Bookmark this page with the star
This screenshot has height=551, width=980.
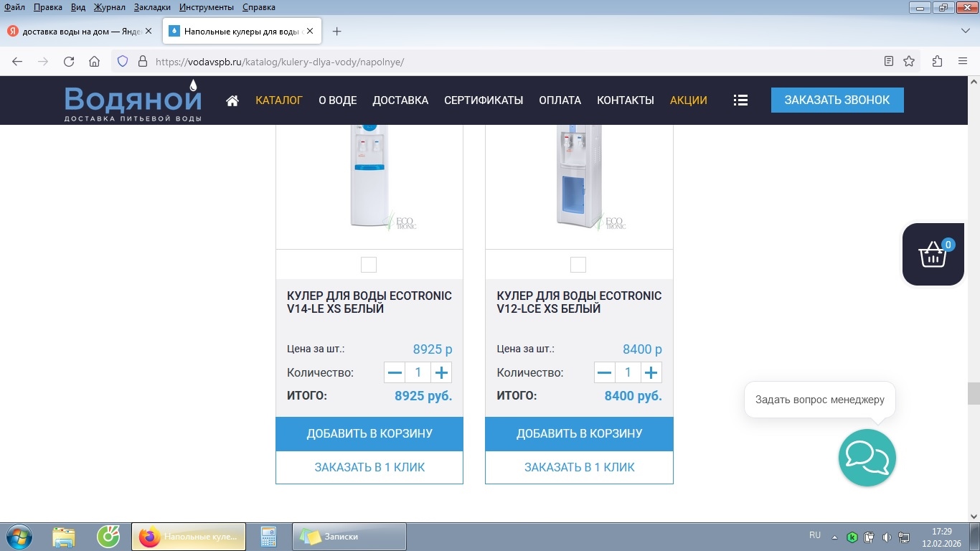tap(909, 62)
